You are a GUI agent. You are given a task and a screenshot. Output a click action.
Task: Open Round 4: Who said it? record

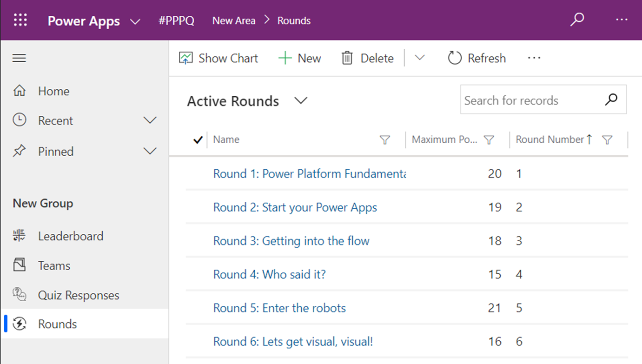269,274
